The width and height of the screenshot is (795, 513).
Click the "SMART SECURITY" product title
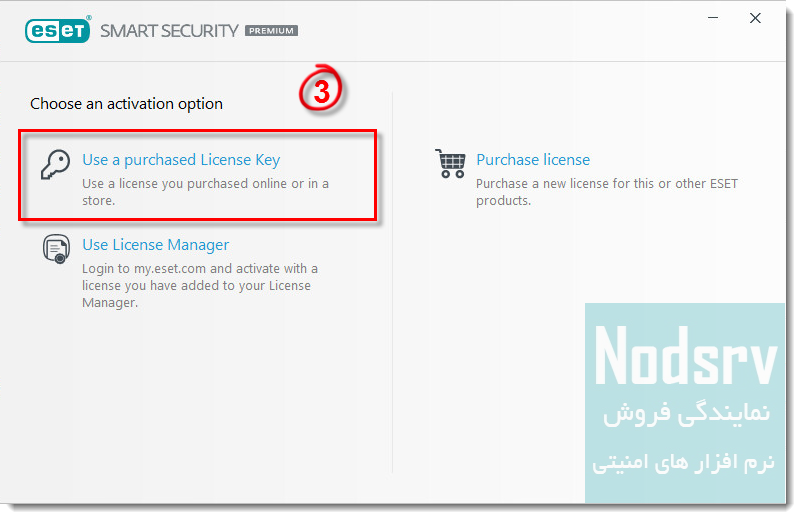point(169,30)
